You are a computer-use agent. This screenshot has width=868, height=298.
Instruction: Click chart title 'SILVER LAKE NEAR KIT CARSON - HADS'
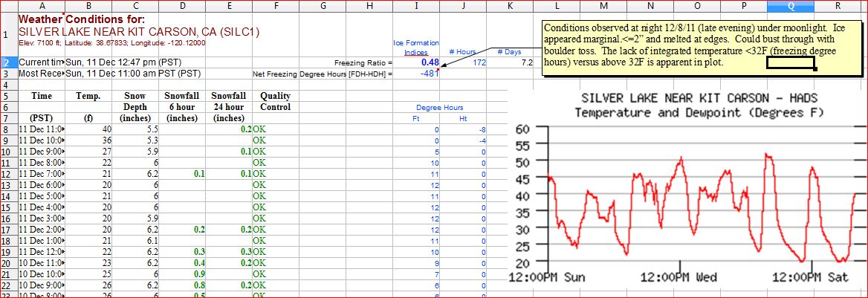click(x=699, y=99)
